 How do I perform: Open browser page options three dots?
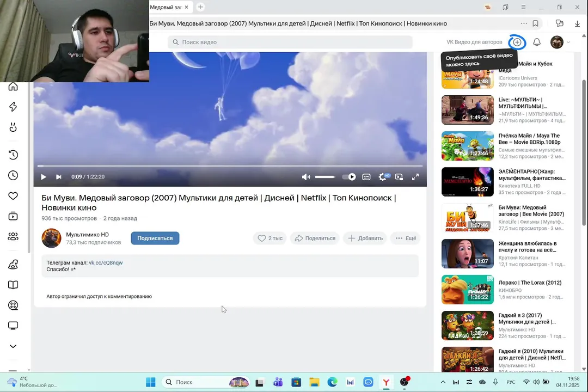pyautogui.click(x=524, y=23)
